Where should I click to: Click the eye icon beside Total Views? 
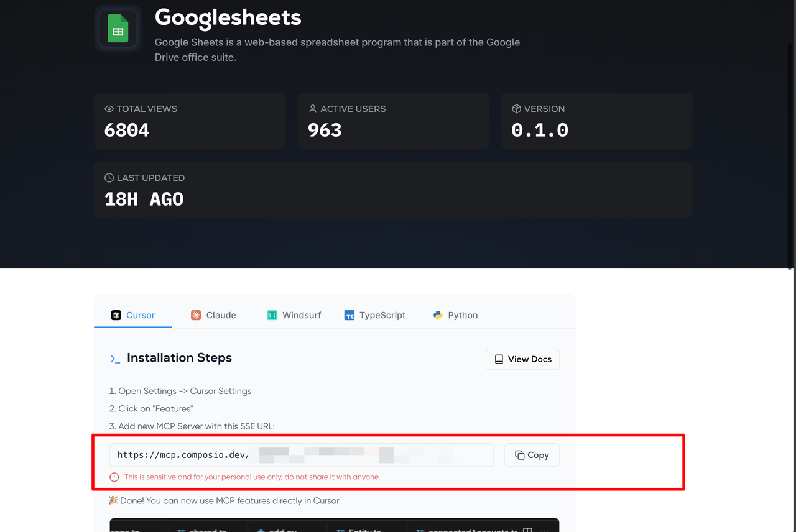(x=109, y=109)
